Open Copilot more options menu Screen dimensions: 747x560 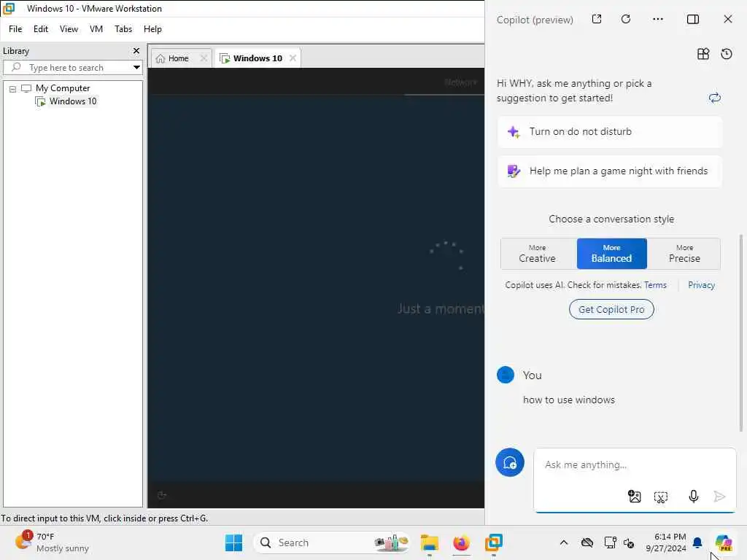coord(658,19)
